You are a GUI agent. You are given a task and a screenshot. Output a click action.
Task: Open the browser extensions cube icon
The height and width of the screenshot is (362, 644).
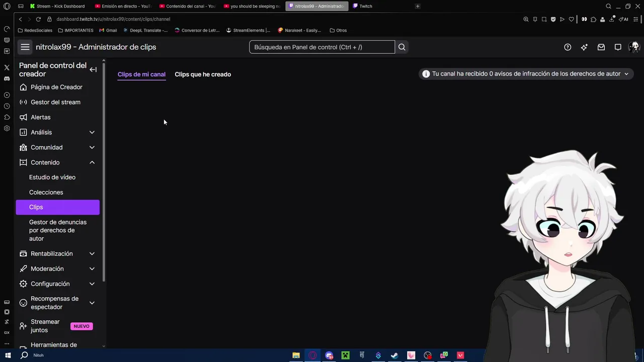[594, 19]
